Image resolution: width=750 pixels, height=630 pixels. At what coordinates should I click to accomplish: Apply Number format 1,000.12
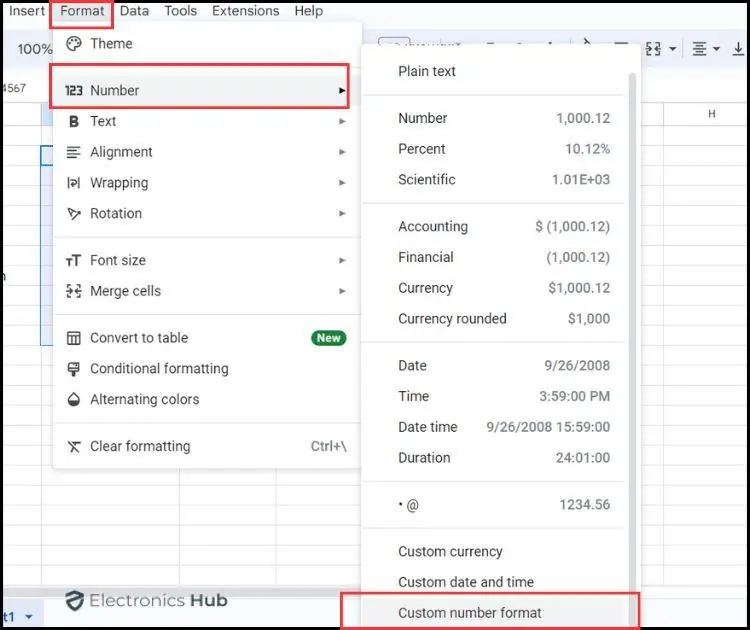click(x=495, y=118)
